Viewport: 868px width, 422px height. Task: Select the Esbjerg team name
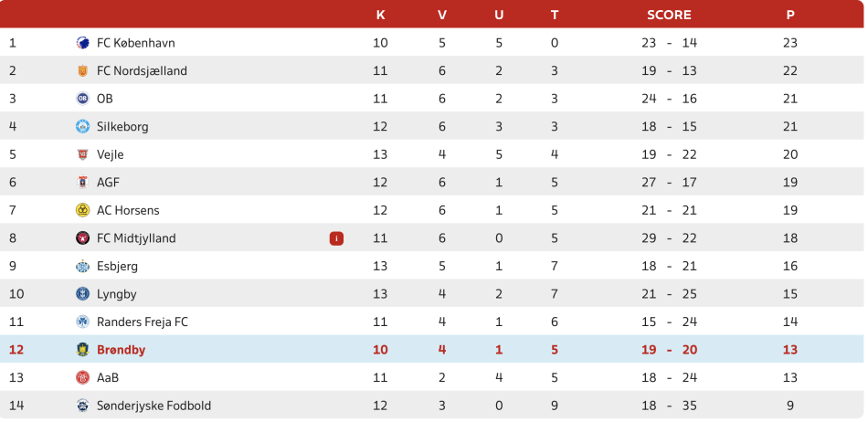pos(116,267)
